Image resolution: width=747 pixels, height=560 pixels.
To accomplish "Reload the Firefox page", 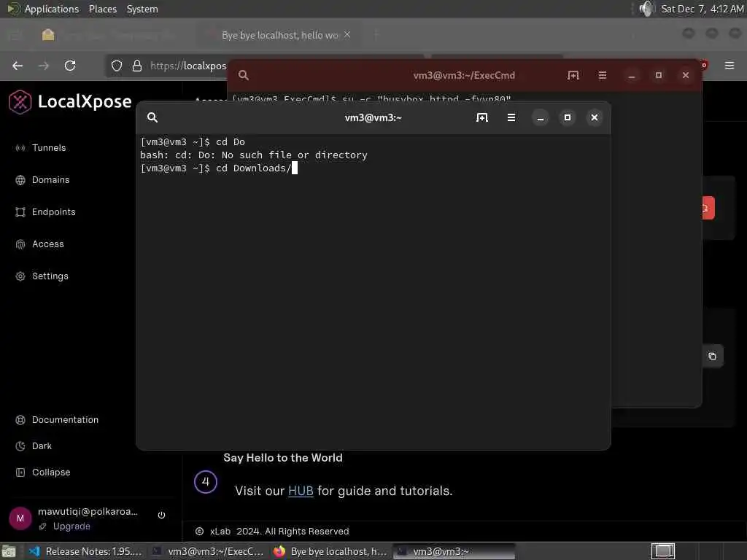I will pos(70,66).
